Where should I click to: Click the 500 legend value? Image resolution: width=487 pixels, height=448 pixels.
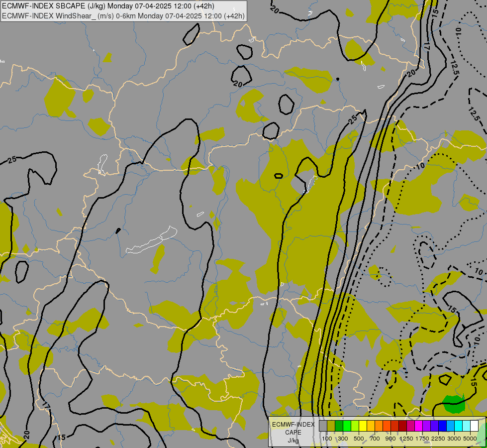359,439
